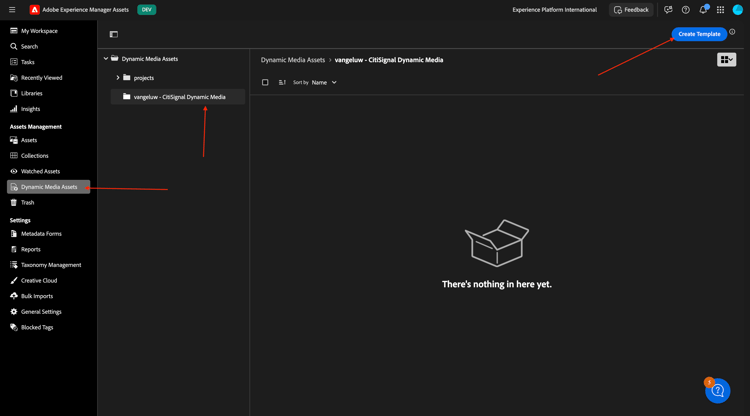The image size is (750, 416).
Task: Click the Create Template button
Action: (x=699, y=34)
